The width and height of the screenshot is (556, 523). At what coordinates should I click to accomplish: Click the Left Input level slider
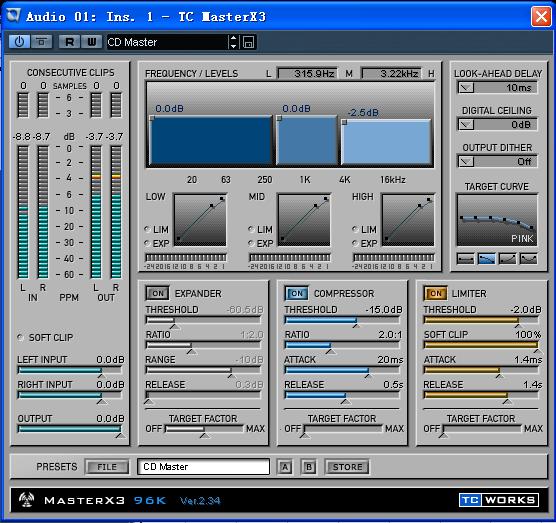[x=70, y=371]
